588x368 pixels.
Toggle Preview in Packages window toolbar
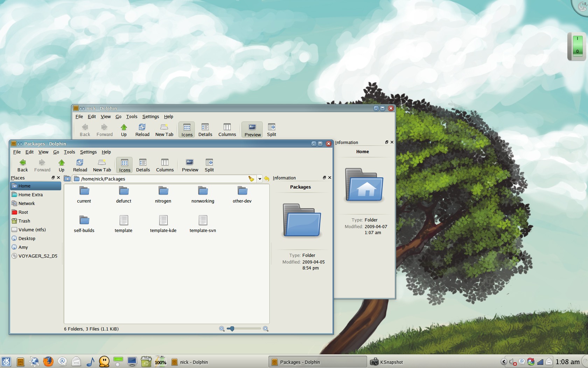[190, 165]
